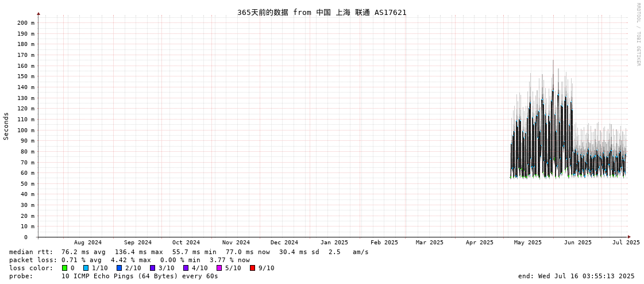Screen dimensions: 644x284
Task: Click the 150 m Y-axis label
Action: tap(26, 76)
